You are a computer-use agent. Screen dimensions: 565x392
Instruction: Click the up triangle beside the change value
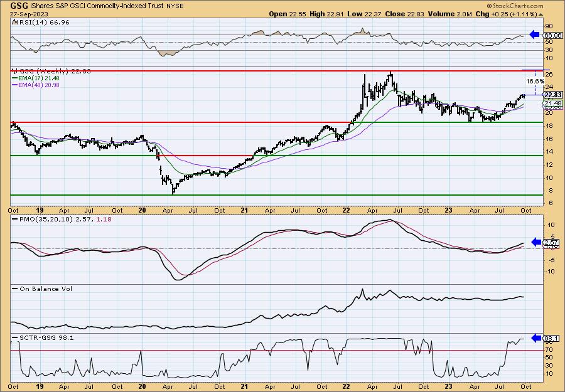541,14
